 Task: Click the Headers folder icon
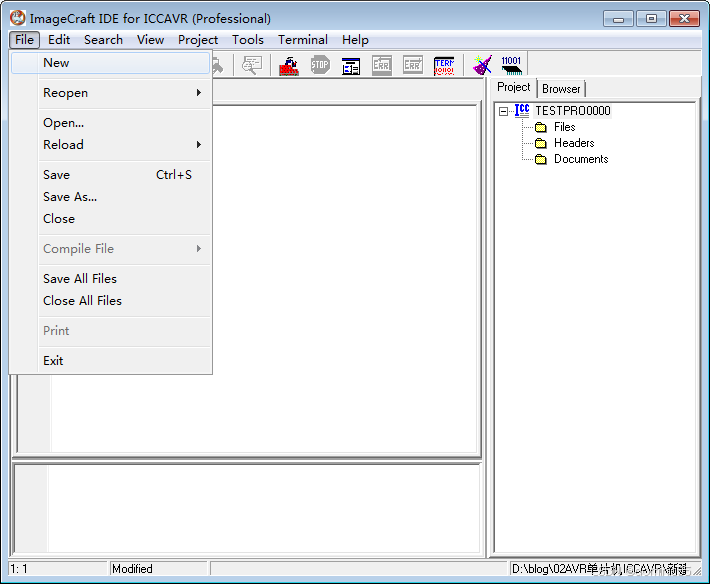tap(541, 144)
